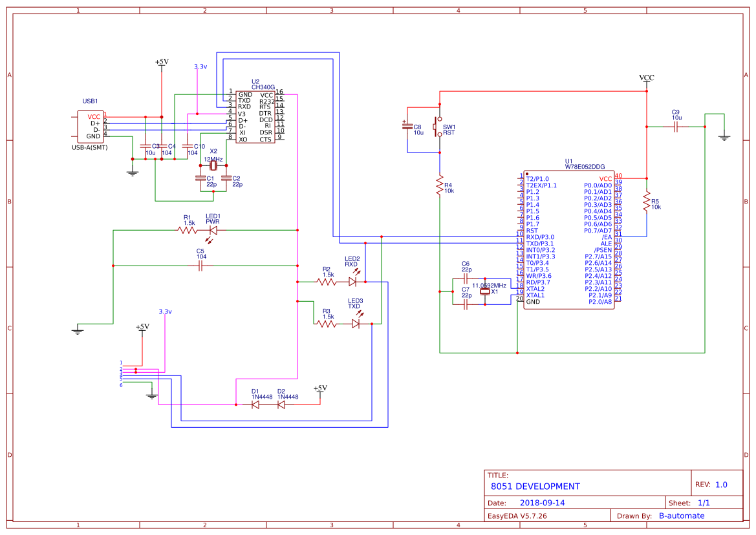Click the W78E052DDG microcontroller symbol U1
Image resolution: width=756 pixels, height=535 pixels.
(x=569, y=239)
